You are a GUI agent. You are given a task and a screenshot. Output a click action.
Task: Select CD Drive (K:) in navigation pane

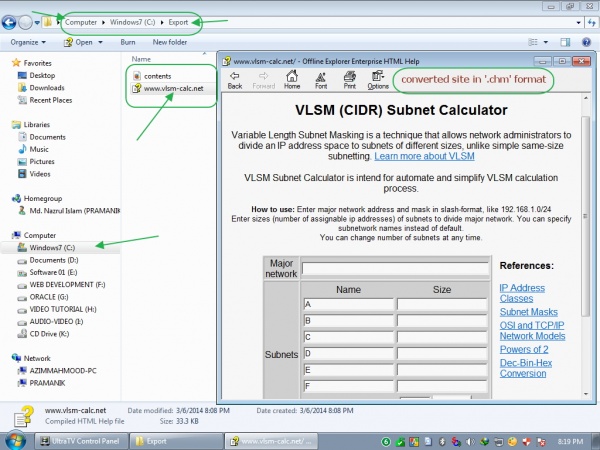coord(49,334)
